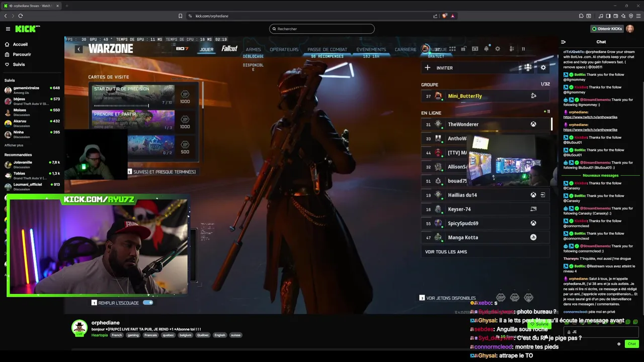Select the gaming stream tag
Screen dimensions: 644x362
click(133, 335)
